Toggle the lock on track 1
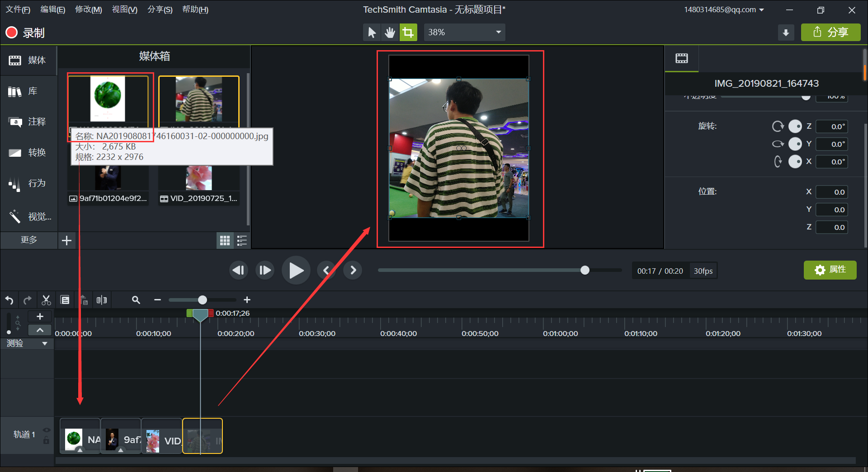This screenshot has width=868, height=472. coord(46,440)
